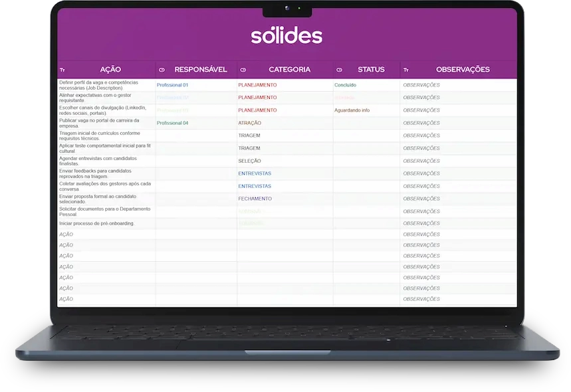Viewport: 571px width, 392px height.
Task: Select 'Enviar proposta formal ao candidato' cell
Action: point(106,199)
